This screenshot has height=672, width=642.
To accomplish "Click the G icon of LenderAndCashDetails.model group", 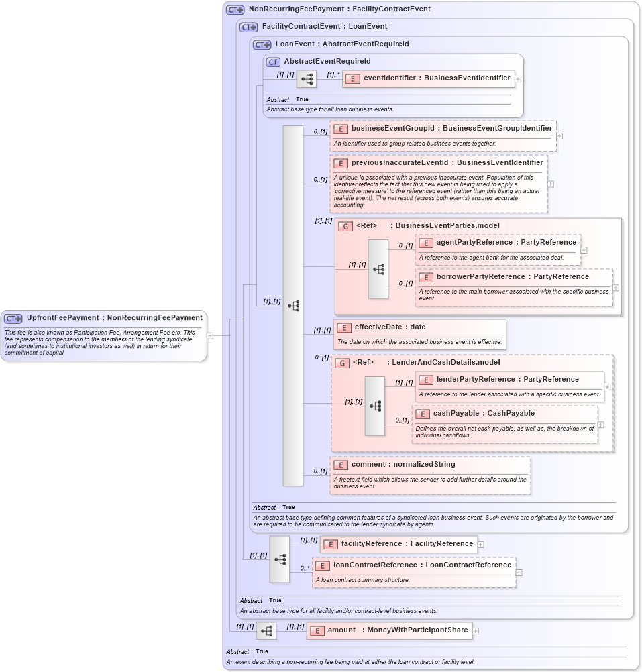I will click(343, 362).
